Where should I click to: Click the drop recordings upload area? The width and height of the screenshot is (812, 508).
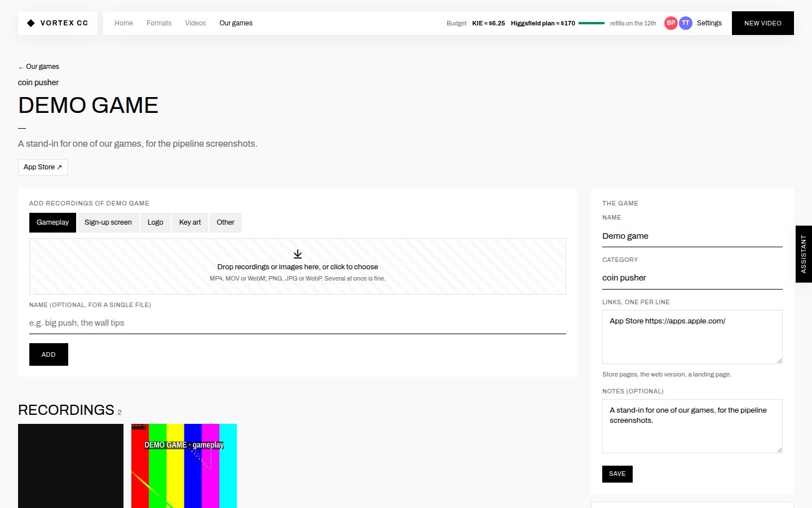coord(298,266)
